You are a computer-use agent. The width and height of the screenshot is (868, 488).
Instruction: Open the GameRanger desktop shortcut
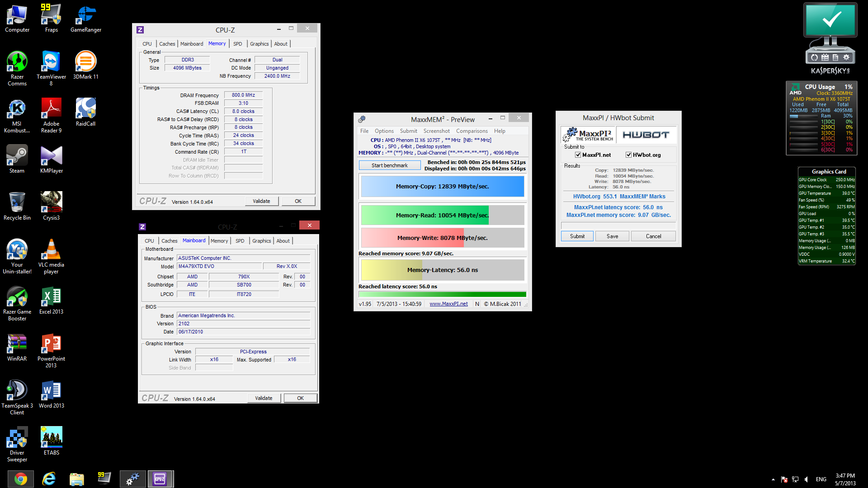[85, 18]
